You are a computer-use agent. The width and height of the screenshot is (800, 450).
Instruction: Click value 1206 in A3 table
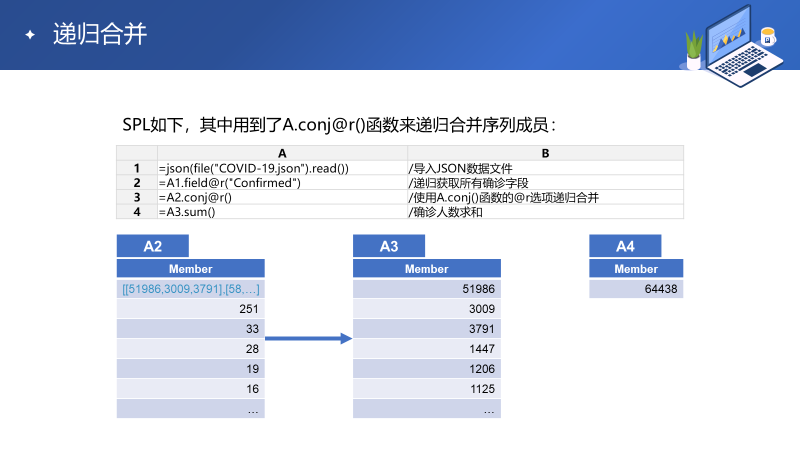(427, 368)
